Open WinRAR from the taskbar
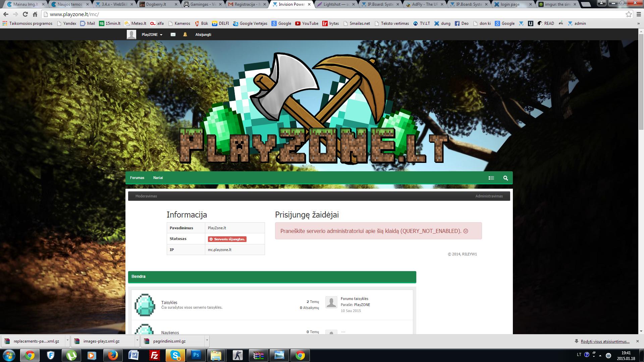Image resolution: width=644 pixels, height=362 pixels. click(x=259, y=355)
